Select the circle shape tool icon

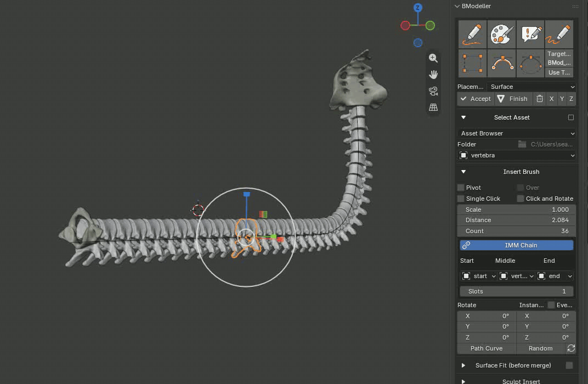point(530,64)
